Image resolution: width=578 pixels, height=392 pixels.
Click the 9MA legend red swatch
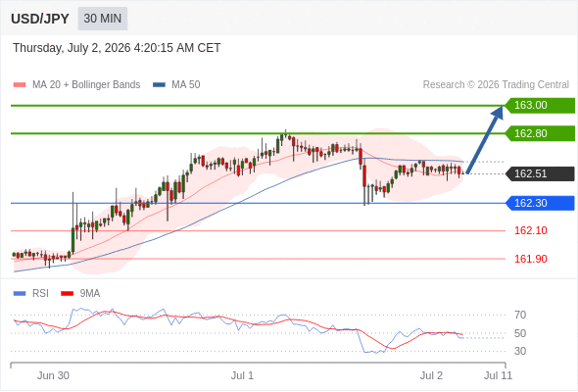coord(67,294)
